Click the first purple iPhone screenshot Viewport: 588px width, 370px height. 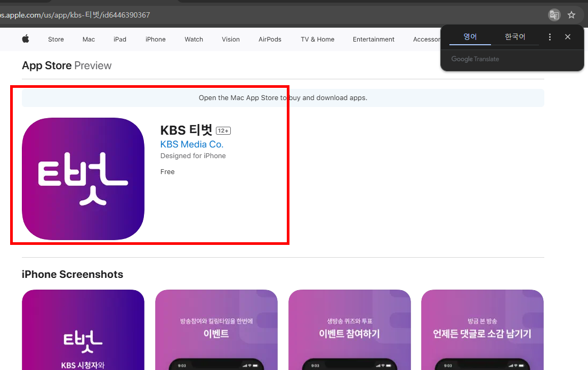[83, 330]
